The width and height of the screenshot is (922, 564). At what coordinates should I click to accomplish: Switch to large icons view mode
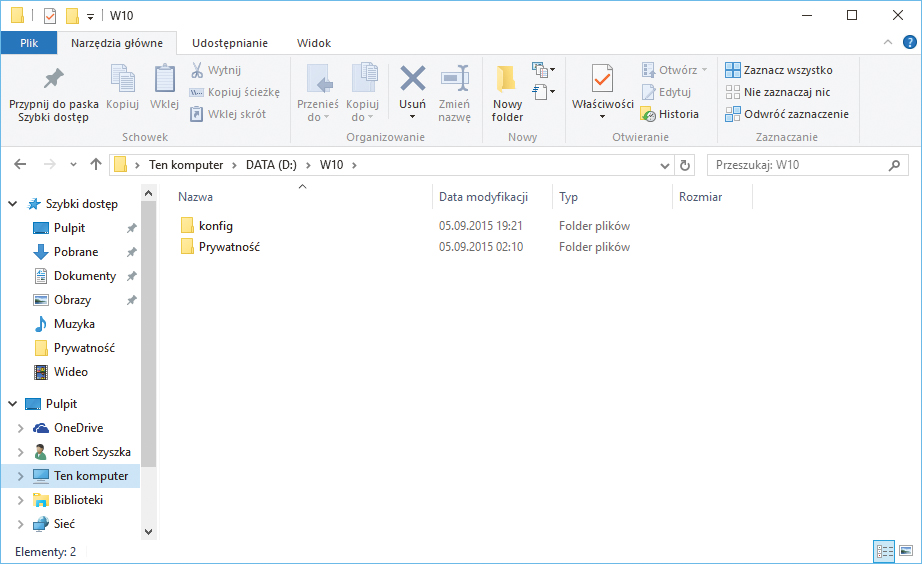pos(906,551)
